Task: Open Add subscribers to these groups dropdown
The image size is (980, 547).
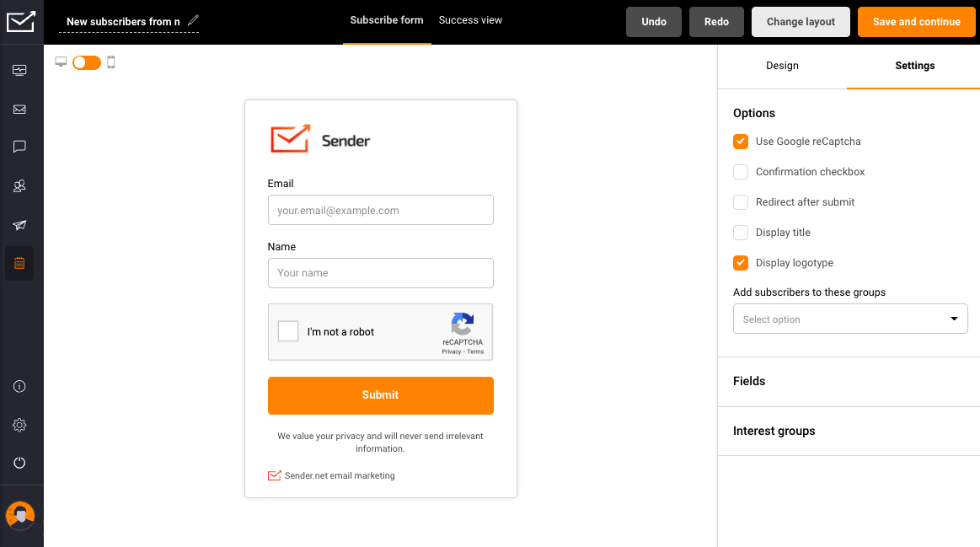Action: pyautogui.click(x=849, y=319)
